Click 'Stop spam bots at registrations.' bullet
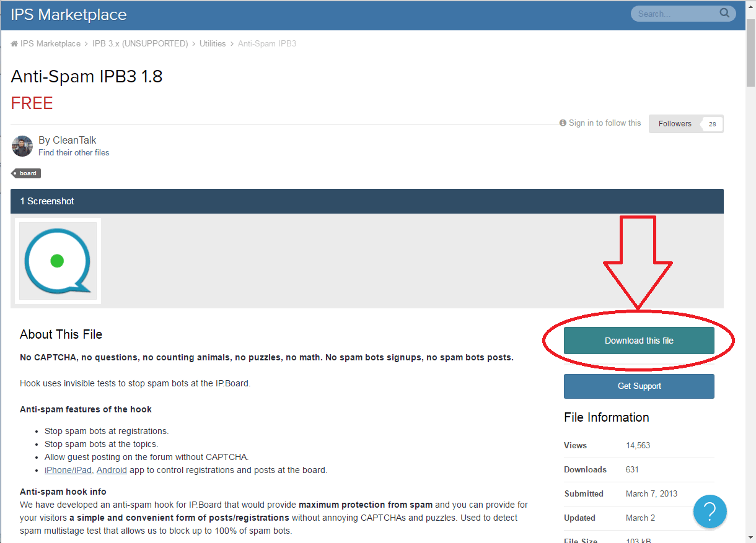Image resolution: width=756 pixels, height=543 pixels. click(107, 431)
